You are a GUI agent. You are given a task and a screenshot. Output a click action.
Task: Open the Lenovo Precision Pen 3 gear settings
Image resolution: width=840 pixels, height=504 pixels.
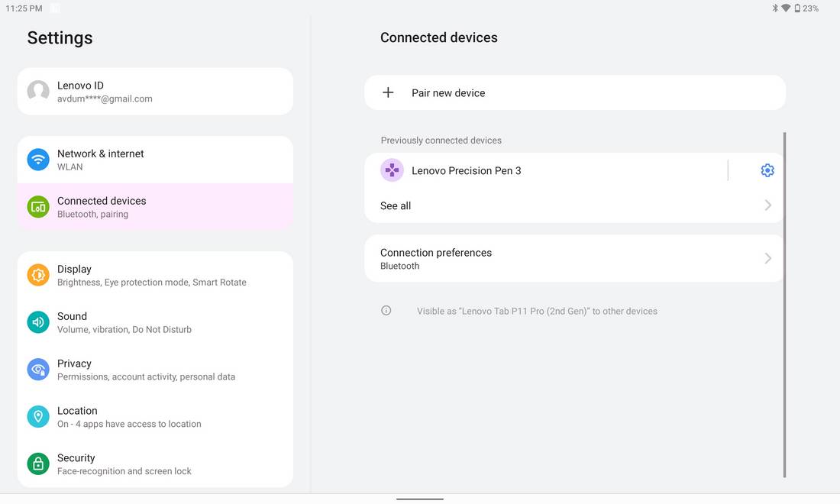[x=767, y=170]
